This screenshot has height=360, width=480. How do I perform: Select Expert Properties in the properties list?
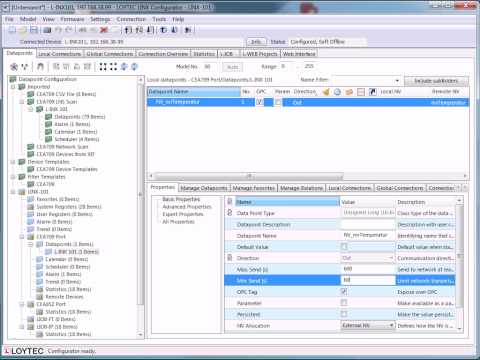click(x=183, y=214)
